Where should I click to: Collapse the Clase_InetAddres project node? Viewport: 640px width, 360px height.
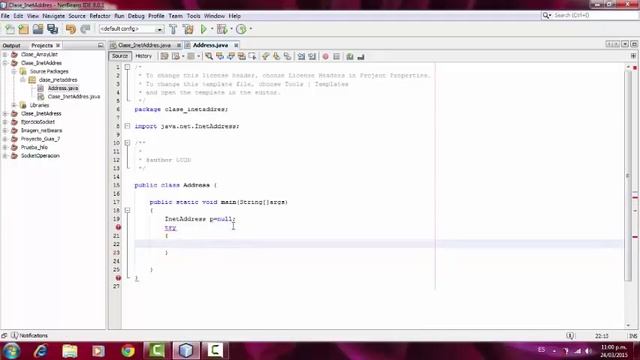click(5, 63)
